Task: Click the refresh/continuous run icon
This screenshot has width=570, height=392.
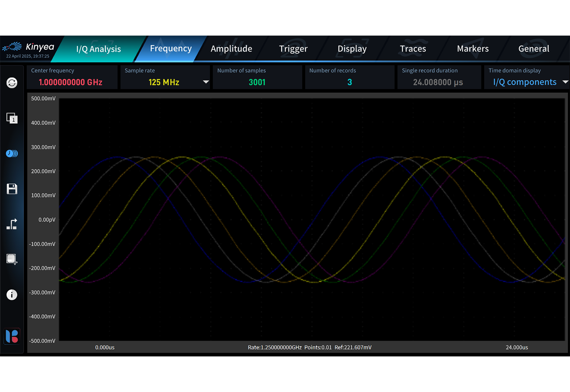Action: [12, 83]
